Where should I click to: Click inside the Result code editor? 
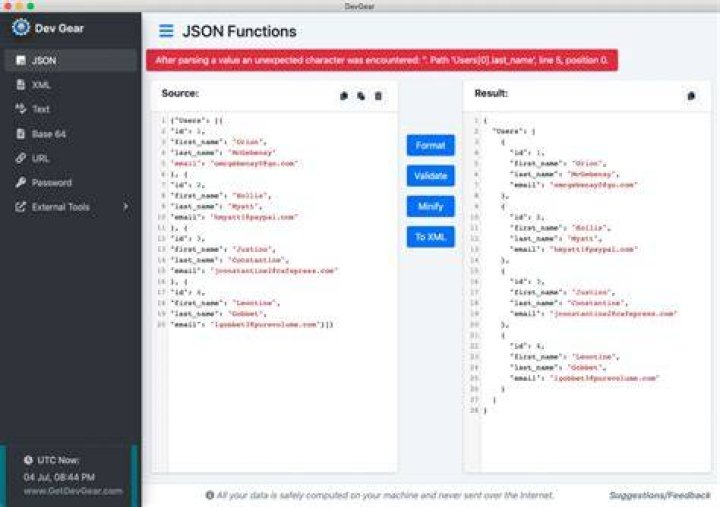pos(587,292)
